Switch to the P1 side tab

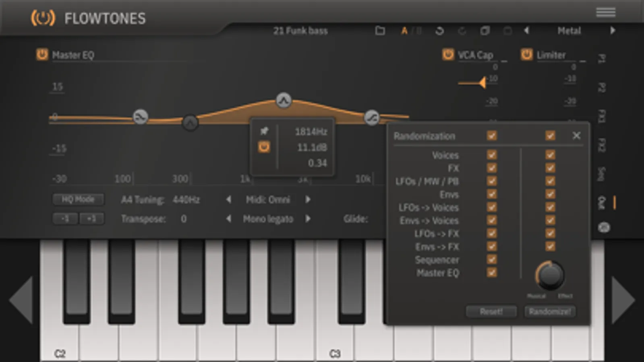(x=601, y=58)
